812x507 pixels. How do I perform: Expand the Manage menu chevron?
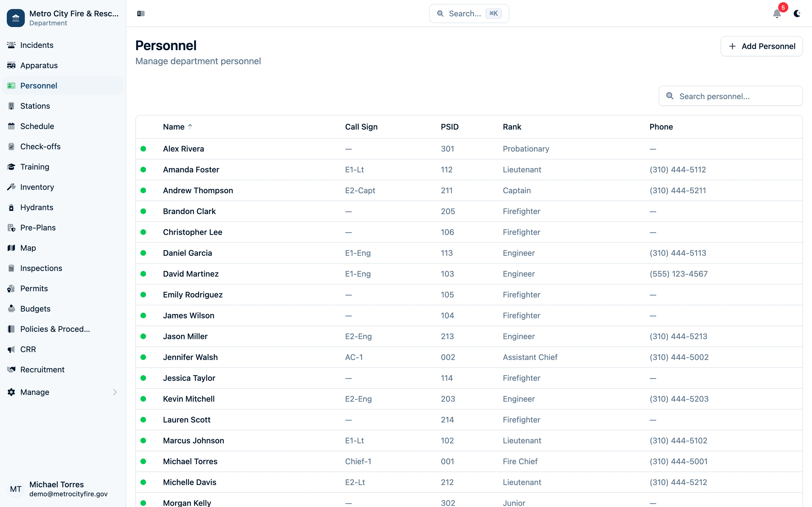(115, 392)
